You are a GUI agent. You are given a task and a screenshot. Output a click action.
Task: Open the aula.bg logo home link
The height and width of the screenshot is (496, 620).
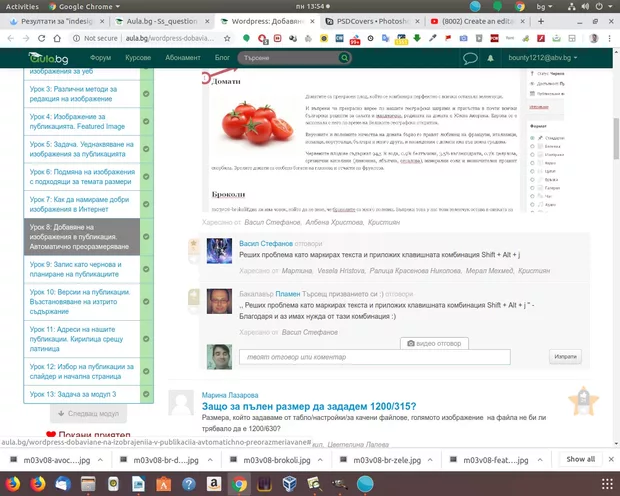49,58
